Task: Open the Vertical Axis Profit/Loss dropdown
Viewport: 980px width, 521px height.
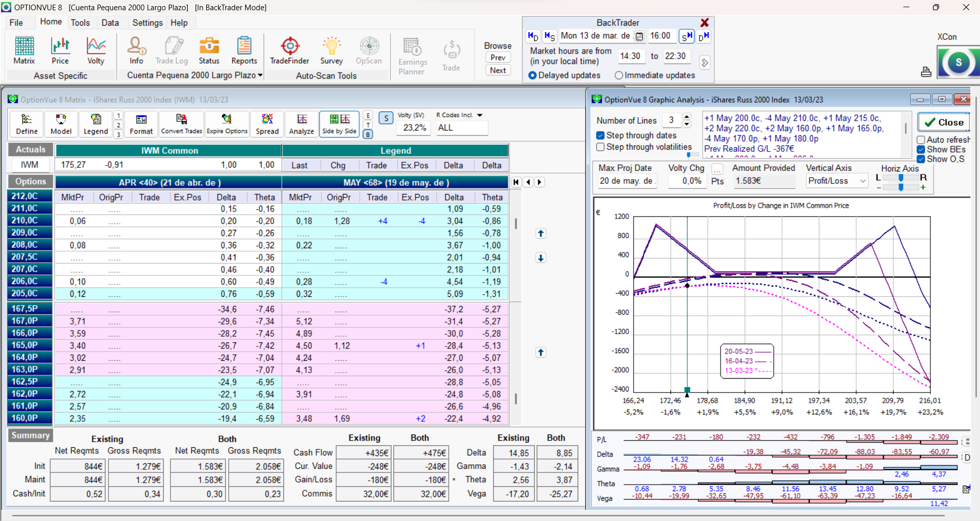Action: point(863,181)
